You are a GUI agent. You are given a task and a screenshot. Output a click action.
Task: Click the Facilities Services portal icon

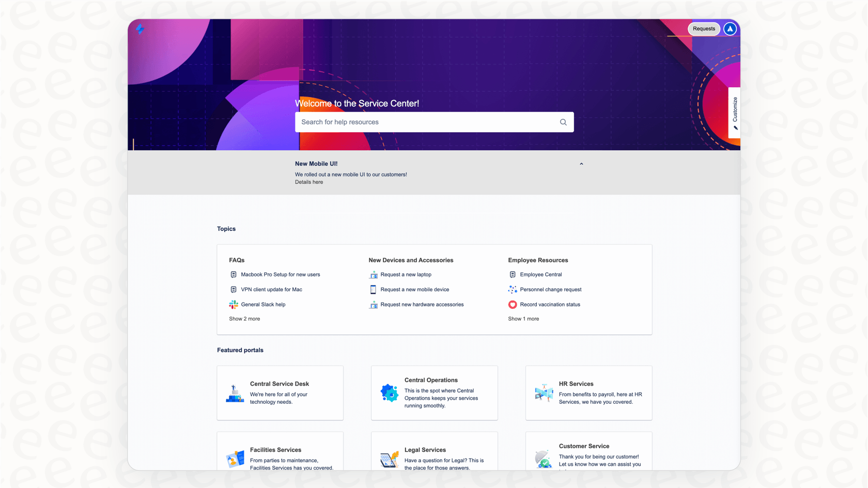click(x=235, y=459)
